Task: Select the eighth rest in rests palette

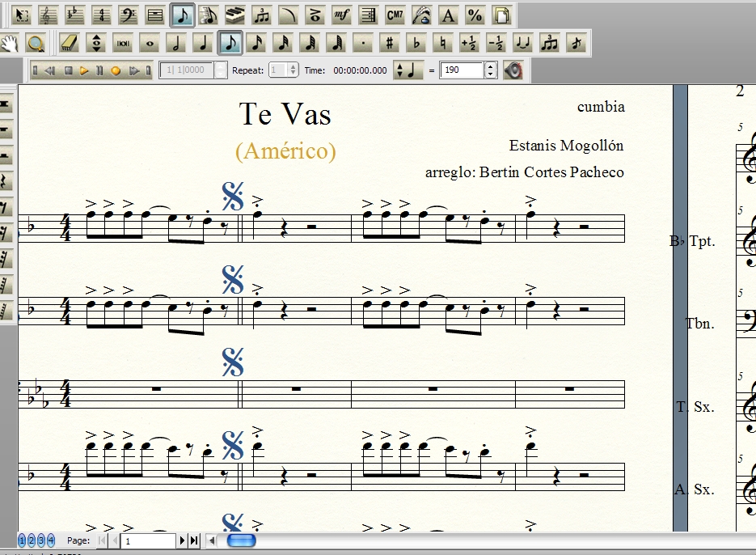Action: (5, 208)
